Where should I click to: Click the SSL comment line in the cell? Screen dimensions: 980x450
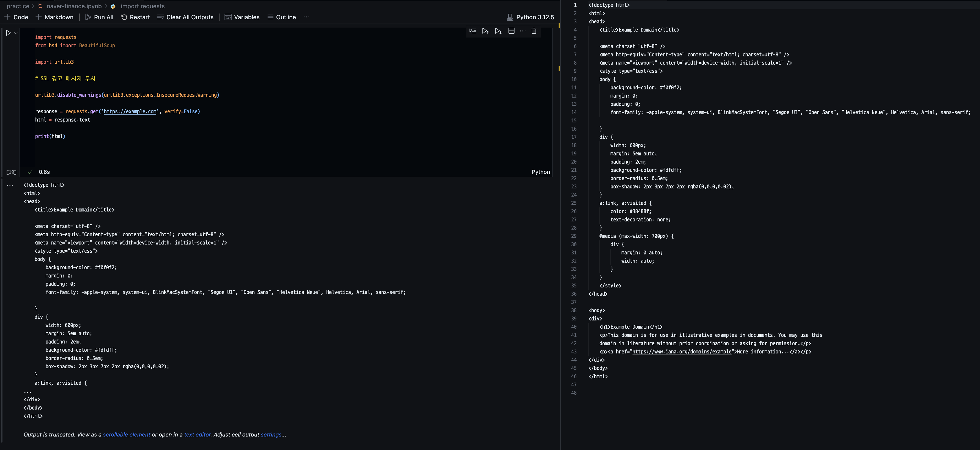pyautogui.click(x=65, y=78)
